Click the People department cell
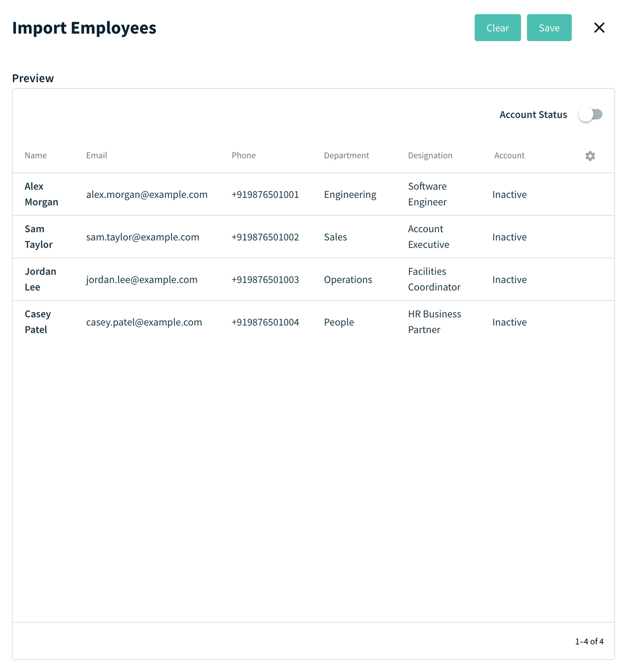 coord(339,322)
